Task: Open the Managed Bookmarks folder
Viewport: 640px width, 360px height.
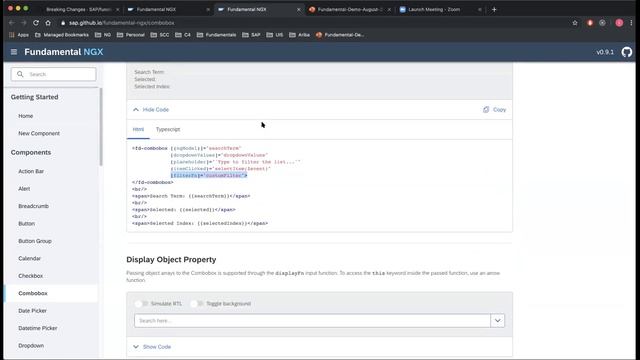Action: tap(62, 35)
